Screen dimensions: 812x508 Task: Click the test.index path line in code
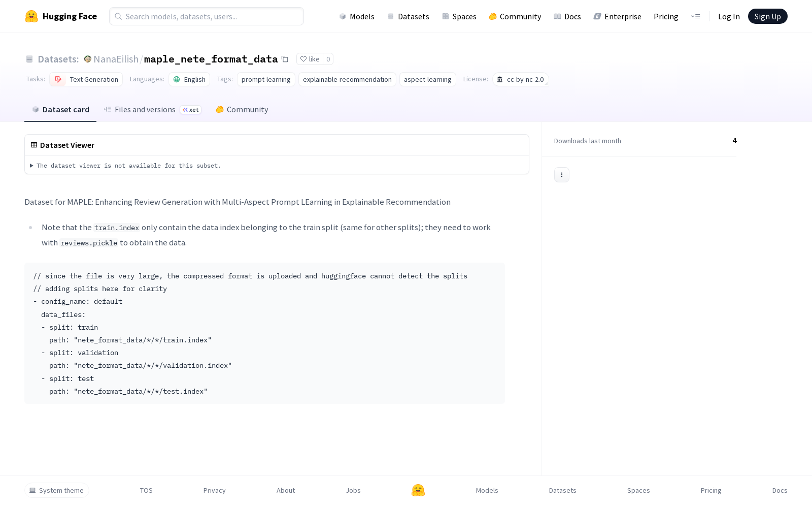[x=128, y=391]
